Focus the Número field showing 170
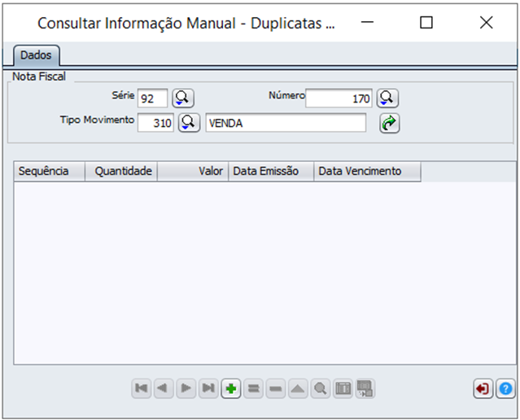 pos(339,98)
